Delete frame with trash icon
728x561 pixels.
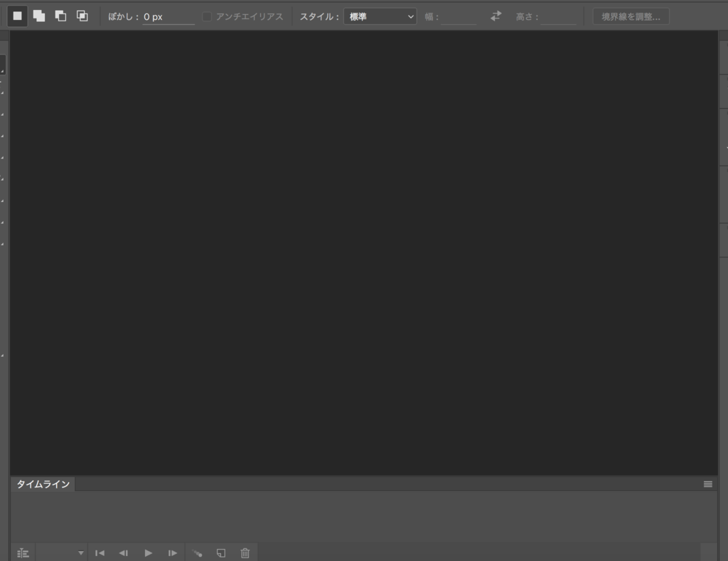(x=245, y=552)
